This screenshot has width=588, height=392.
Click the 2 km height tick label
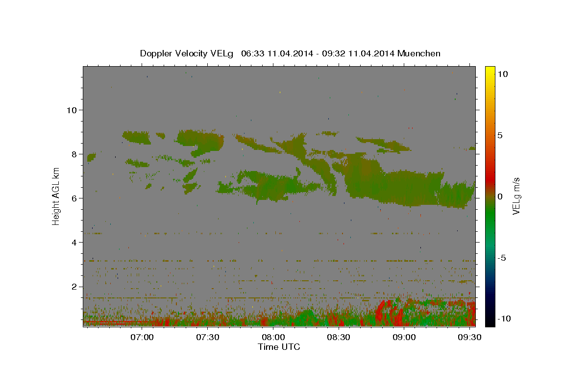(74, 287)
